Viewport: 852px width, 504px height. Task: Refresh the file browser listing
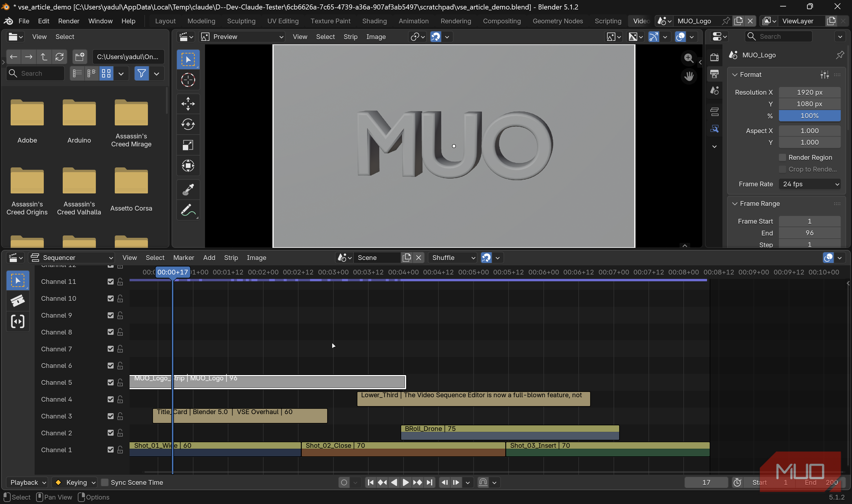(x=59, y=57)
